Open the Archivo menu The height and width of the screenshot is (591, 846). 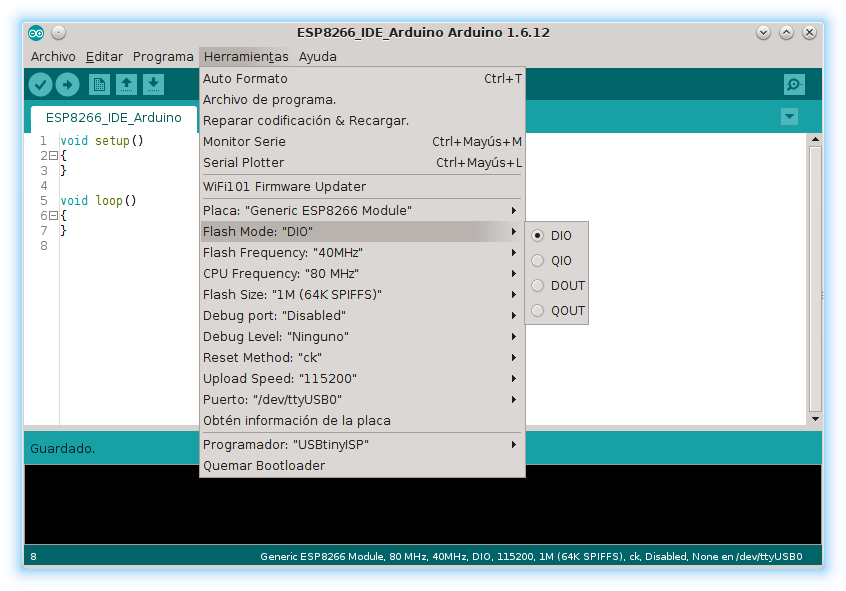[53, 57]
